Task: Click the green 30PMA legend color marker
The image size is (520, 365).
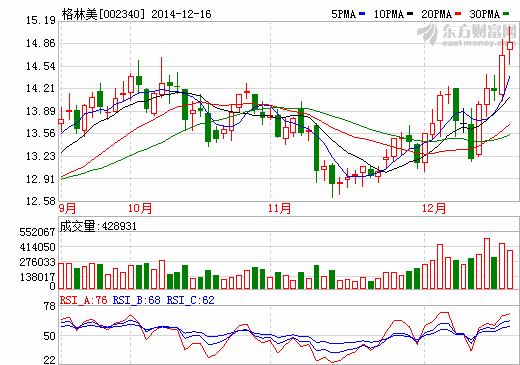Action: 506,14
